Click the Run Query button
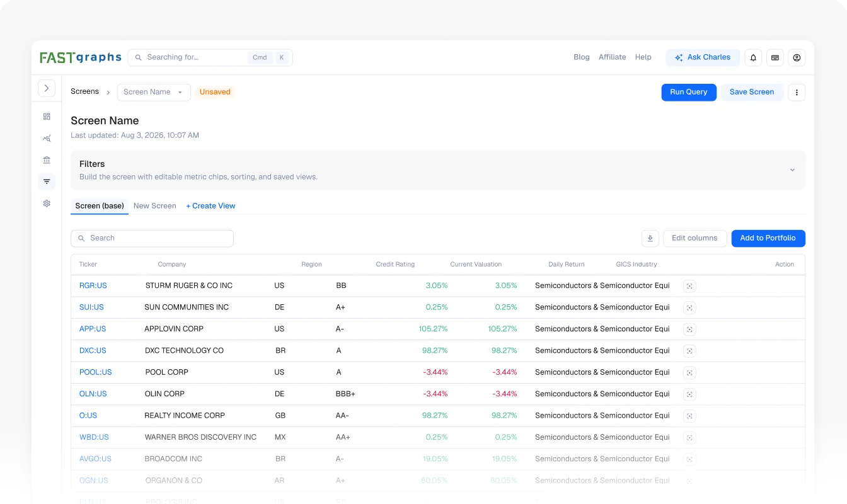 click(x=689, y=92)
